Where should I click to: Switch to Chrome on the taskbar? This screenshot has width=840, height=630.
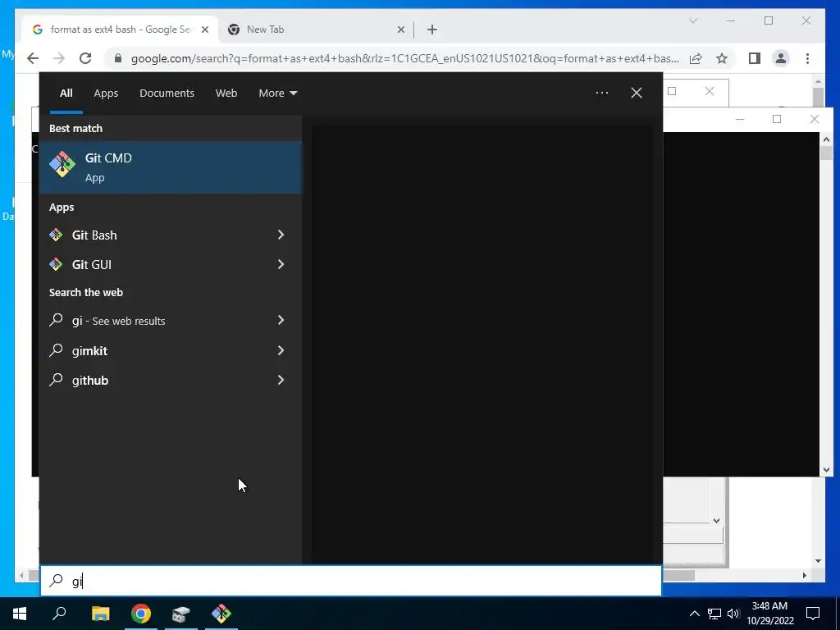coord(141,614)
